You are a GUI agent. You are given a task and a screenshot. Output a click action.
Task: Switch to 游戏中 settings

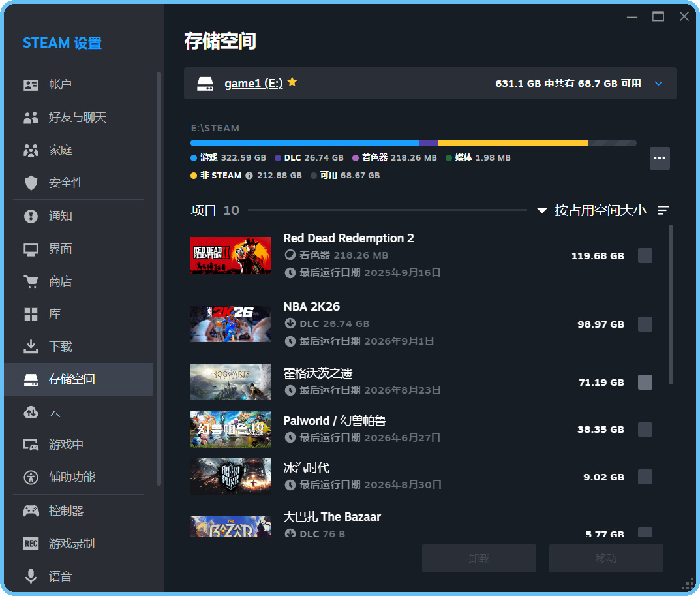78,445
